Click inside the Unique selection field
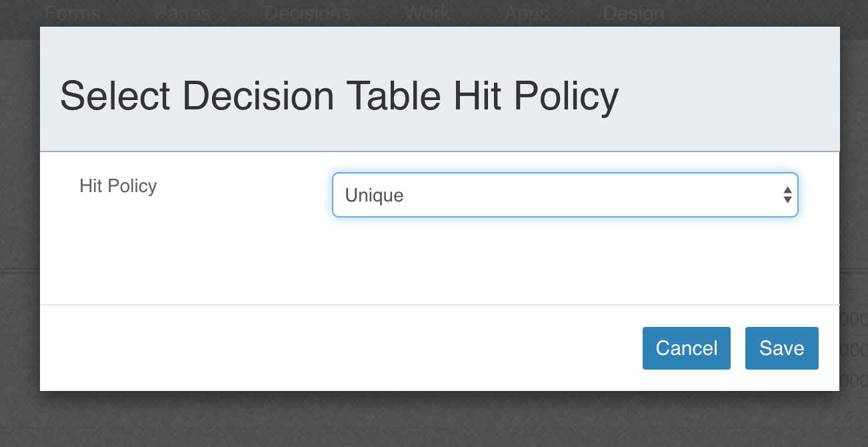This screenshot has width=868, height=447. (x=467, y=194)
